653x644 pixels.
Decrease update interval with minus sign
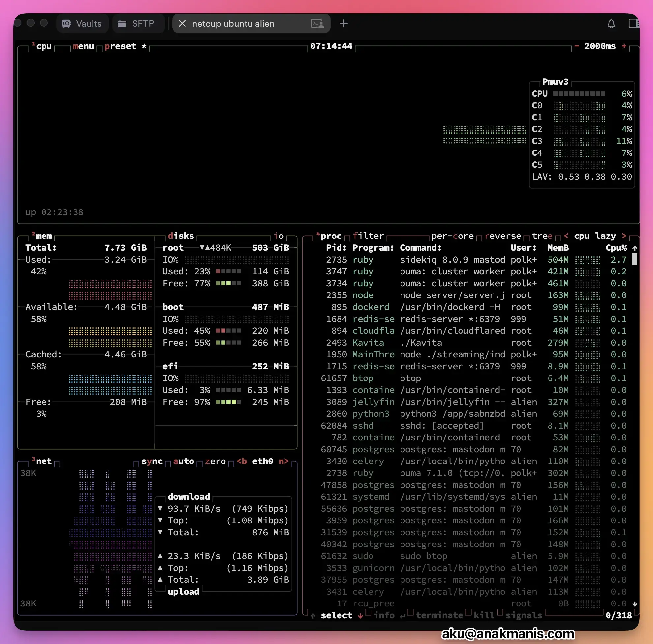coord(577,46)
